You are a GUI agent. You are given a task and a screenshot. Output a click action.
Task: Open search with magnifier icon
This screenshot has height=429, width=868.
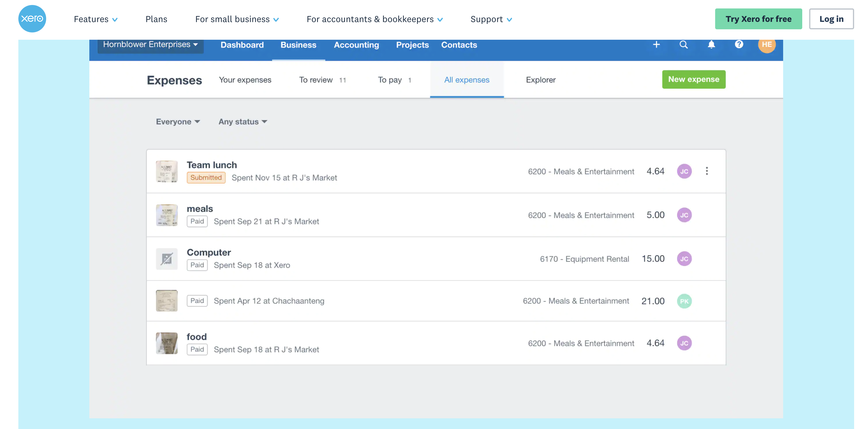(683, 44)
